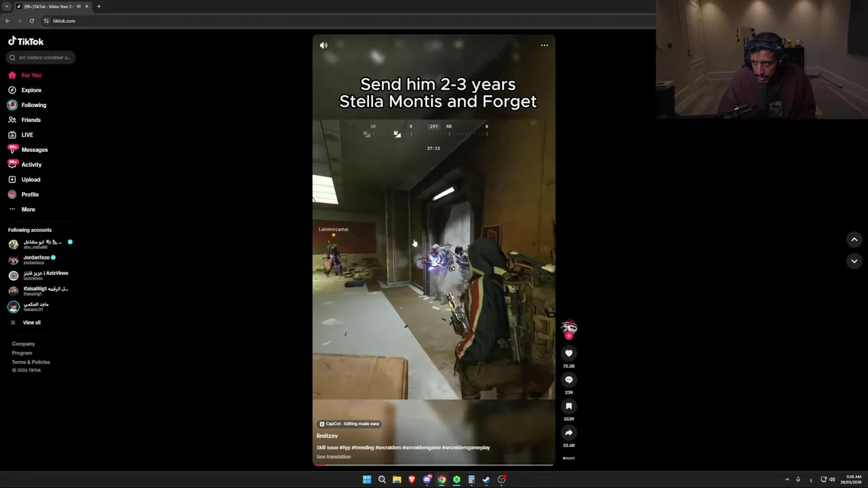This screenshot has height=488, width=868.
Task: Click the site info icon in address bar
Action: (x=46, y=21)
